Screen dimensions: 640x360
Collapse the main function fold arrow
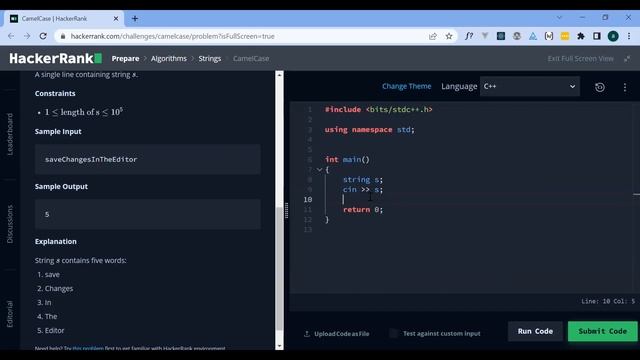[319, 169]
